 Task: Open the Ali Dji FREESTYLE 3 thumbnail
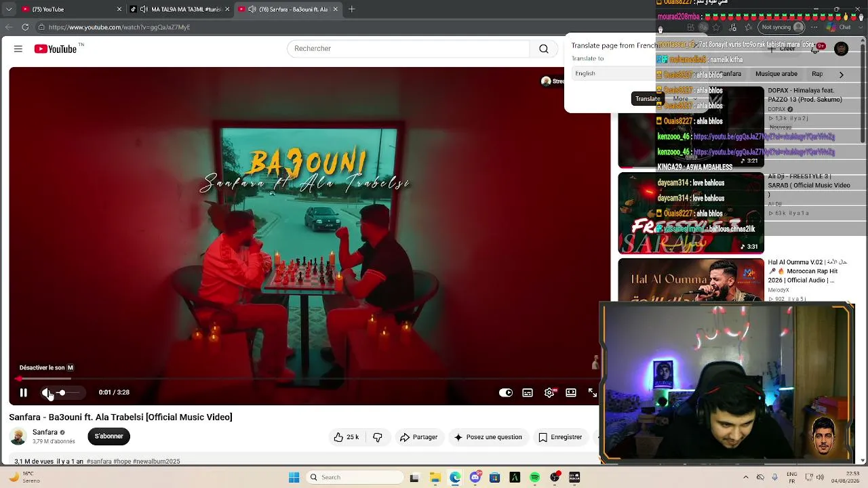click(691, 213)
